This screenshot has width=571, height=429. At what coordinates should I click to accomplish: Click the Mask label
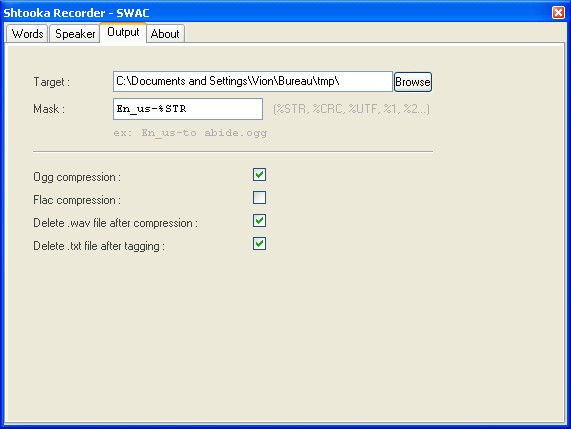(49, 109)
